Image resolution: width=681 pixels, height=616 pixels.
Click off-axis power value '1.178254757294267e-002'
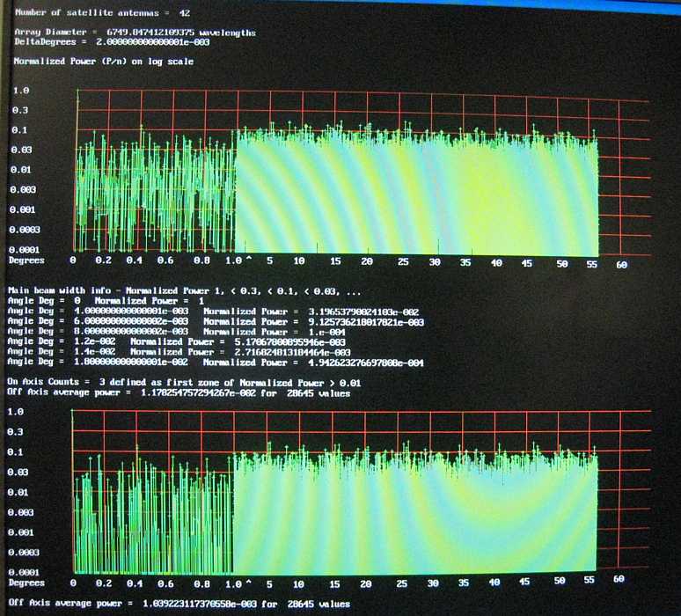(x=198, y=392)
